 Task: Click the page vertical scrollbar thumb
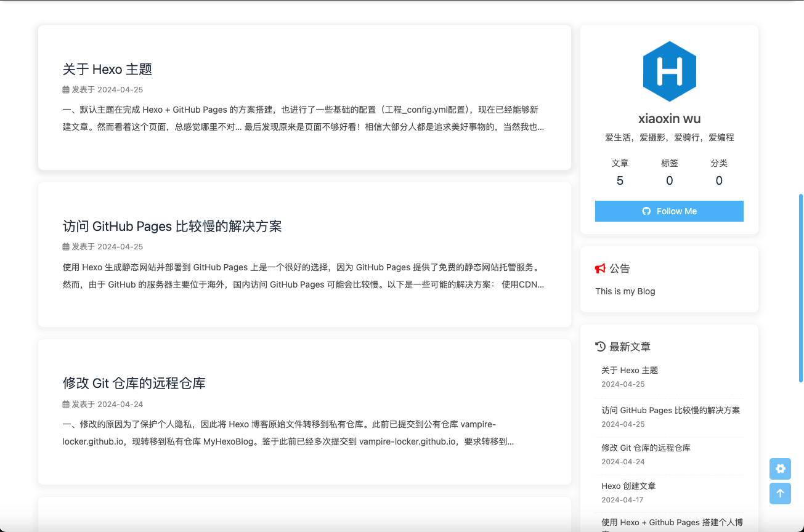point(801,288)
